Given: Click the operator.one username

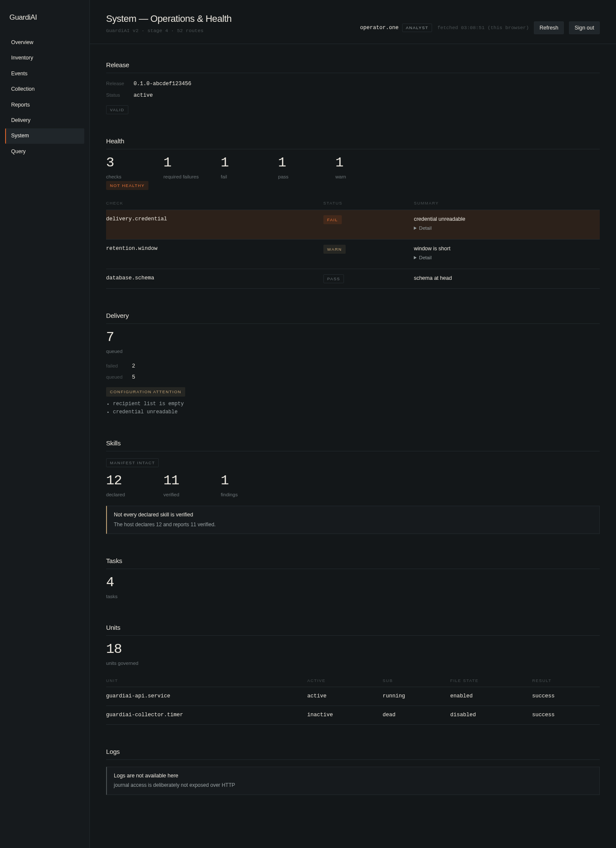Looking at the screenshot, I should click(x=379, y=28).
